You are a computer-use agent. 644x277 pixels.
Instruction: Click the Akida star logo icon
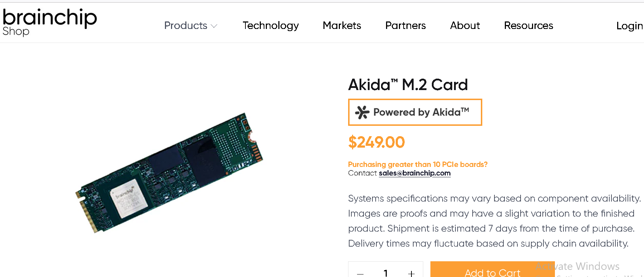362,112
